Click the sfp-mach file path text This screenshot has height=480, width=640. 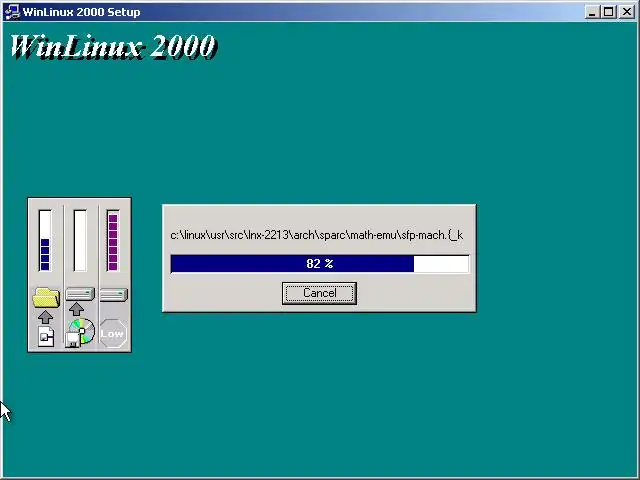coord(317,235)
